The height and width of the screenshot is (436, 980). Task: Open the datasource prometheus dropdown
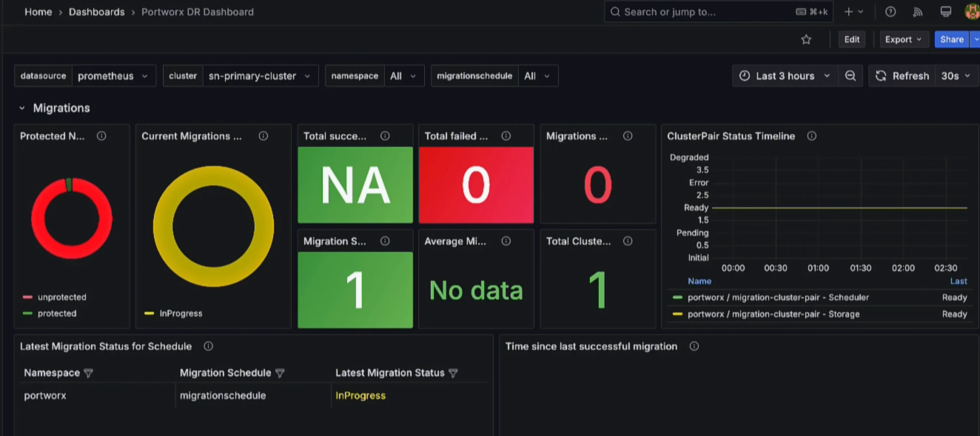[x=114, y=76]
